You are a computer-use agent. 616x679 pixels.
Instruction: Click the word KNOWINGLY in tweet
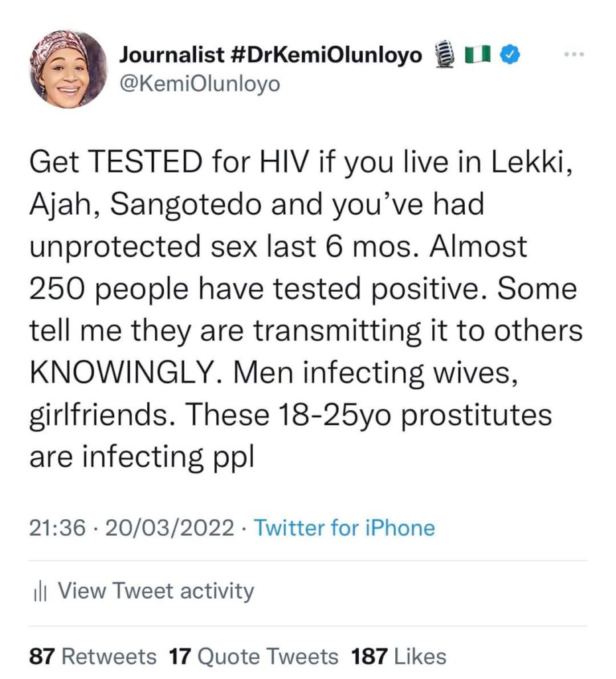pyautogui.click(x=127, y=373)
